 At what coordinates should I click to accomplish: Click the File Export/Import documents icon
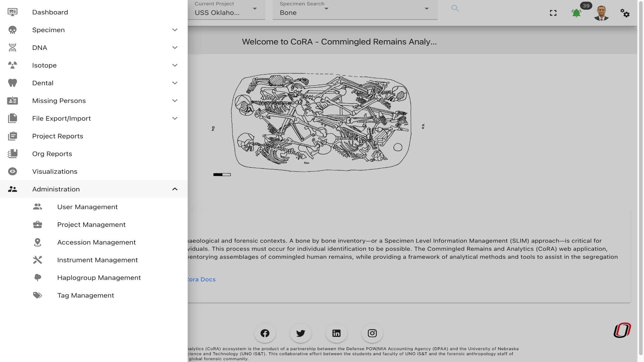pos(12,118)
